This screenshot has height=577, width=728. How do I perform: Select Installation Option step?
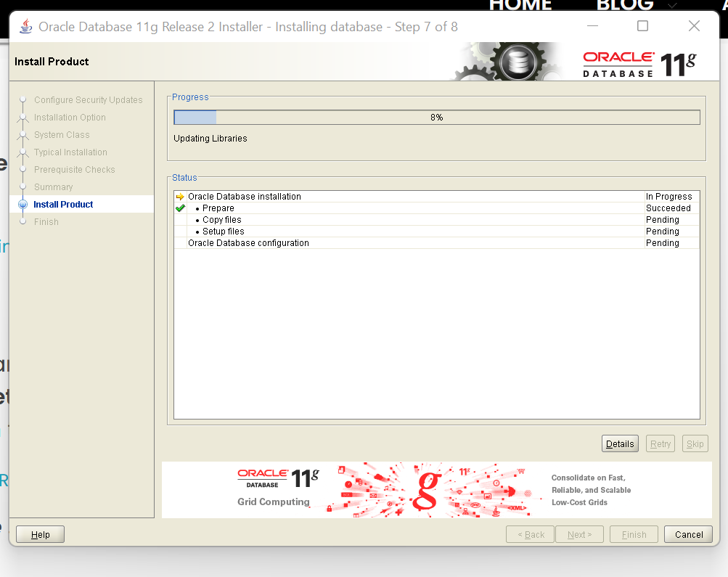[x=70, y=118]
